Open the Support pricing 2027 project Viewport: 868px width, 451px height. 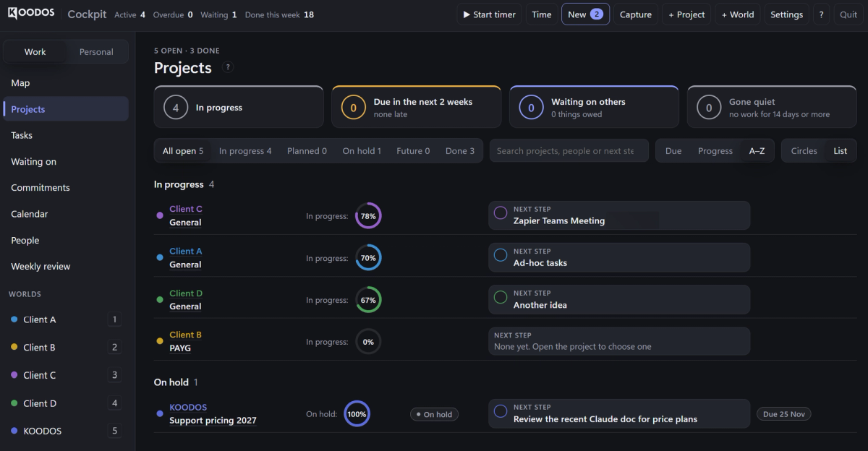(x=213, y=420)
